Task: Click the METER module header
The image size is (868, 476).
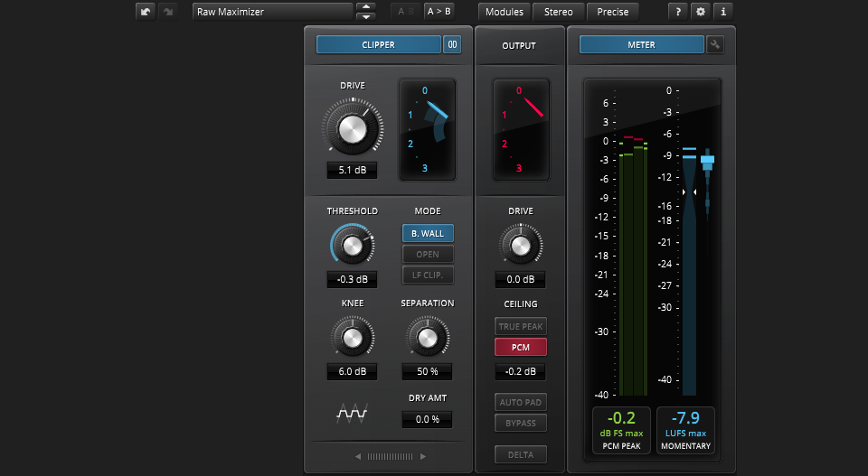Action: 642,45
